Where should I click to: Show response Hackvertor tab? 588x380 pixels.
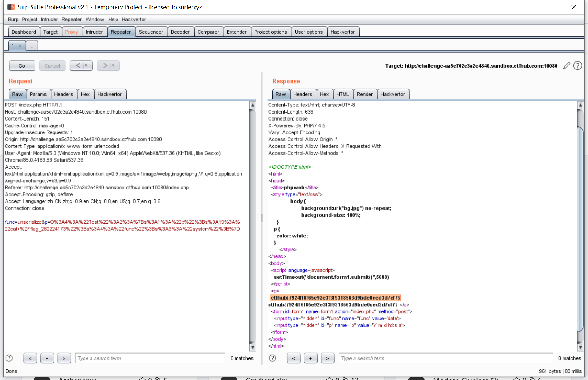point(393,94)
